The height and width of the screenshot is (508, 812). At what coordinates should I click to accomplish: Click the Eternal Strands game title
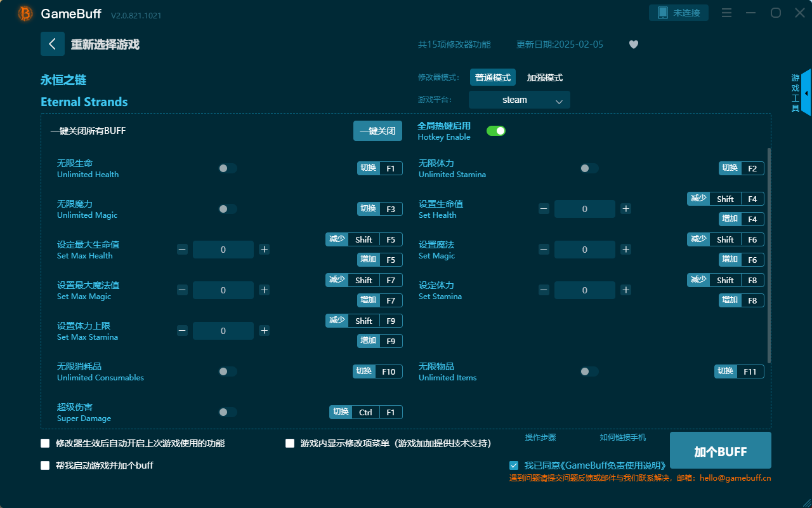pos(84,102)
